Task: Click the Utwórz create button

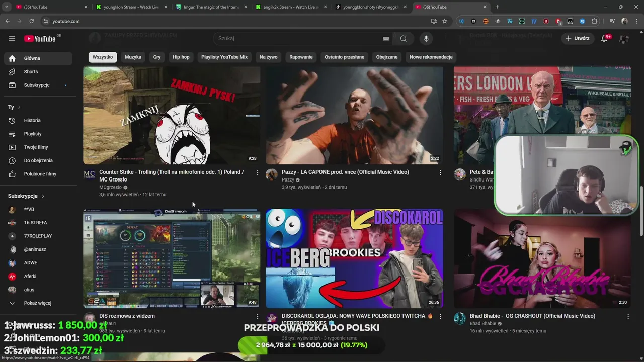Action: [577, 38]
